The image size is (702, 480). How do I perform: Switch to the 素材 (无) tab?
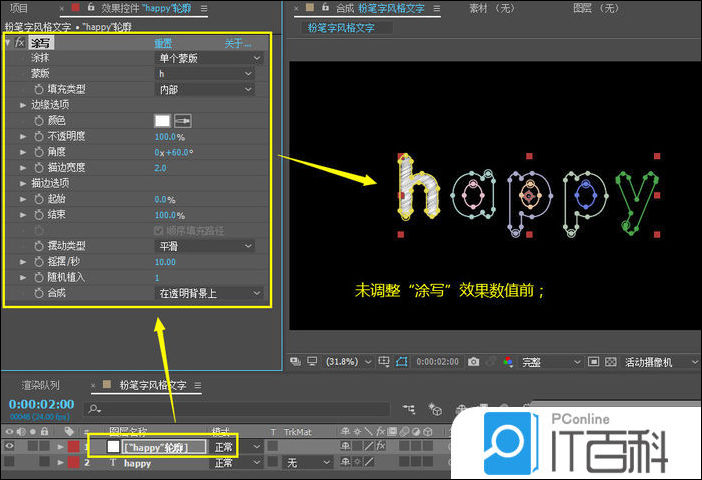(492, 8)
